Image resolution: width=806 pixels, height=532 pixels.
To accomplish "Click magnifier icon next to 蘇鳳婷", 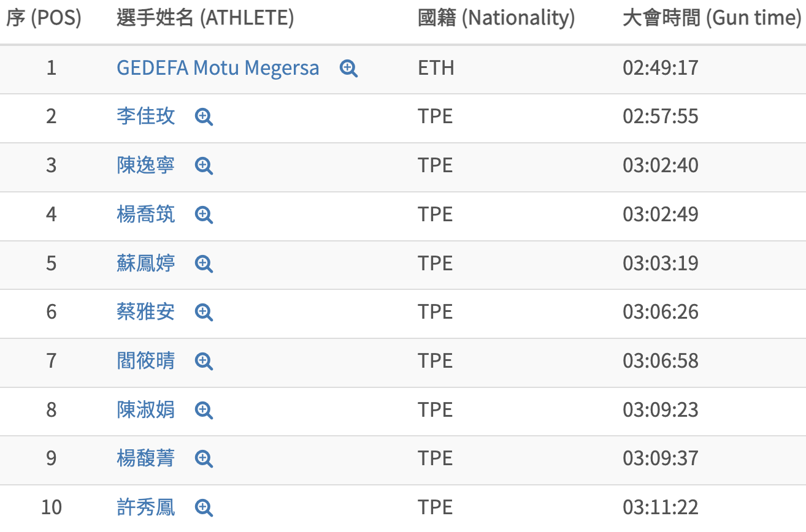I will pyautogui.click(x=204, y=264).
